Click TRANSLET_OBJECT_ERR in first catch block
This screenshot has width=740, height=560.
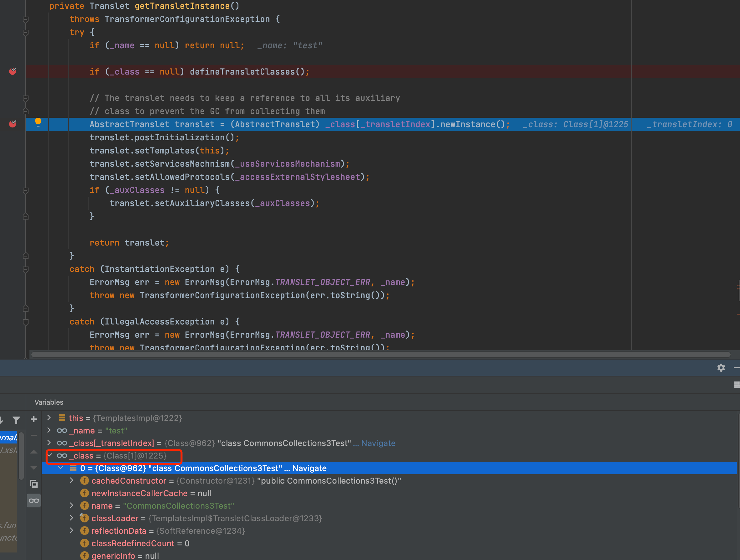click(322, 282)
